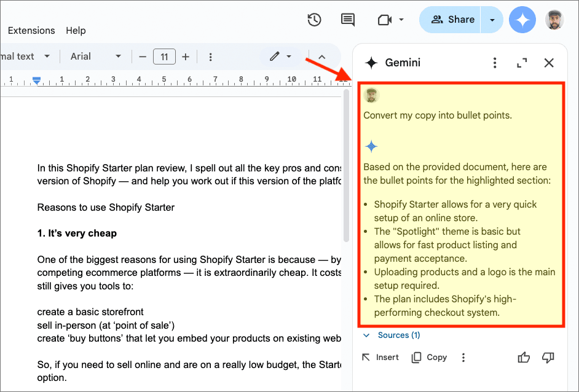Click the bullet about the "Spotlight" theme

(447, 245)
